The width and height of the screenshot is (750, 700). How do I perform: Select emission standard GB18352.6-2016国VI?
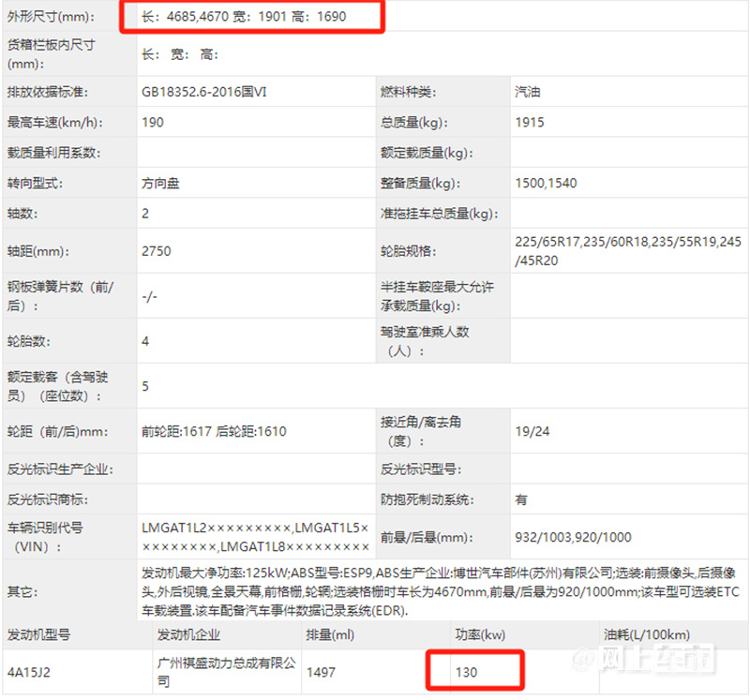(203, 92)
